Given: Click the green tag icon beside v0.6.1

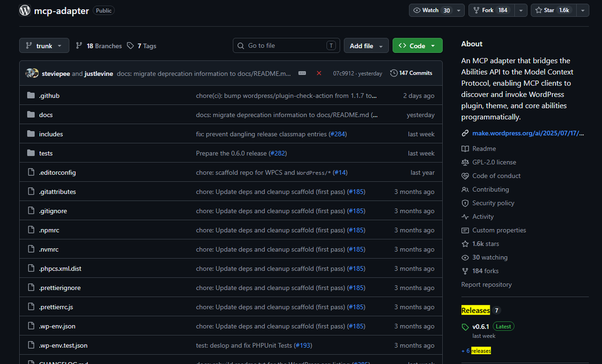Looking at the screenshot, I should (465, 327).
